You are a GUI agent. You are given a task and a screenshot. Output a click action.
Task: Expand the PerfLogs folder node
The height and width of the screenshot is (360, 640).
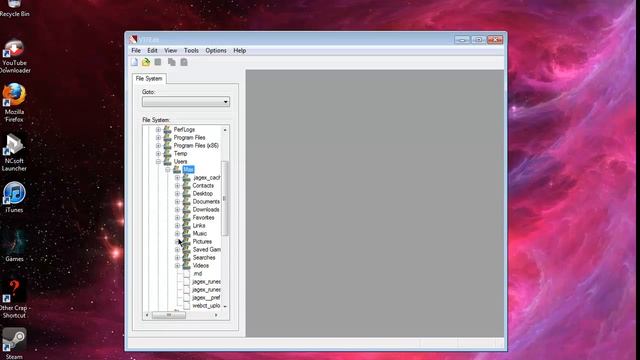coord(158,130)
